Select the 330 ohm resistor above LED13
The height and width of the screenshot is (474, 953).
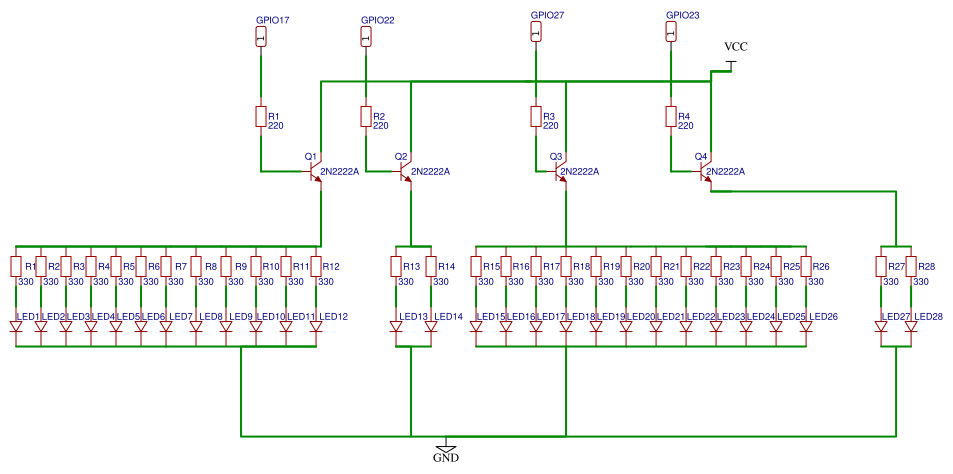tap(396, 266)
